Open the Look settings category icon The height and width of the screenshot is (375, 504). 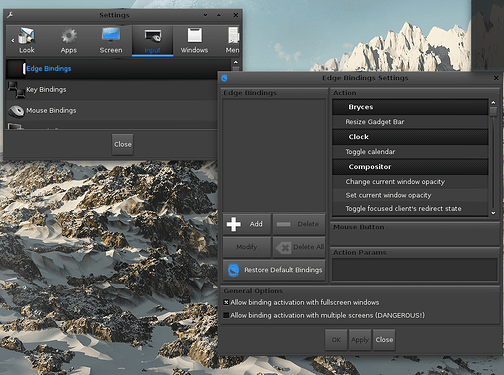click(x=27, y=36)
